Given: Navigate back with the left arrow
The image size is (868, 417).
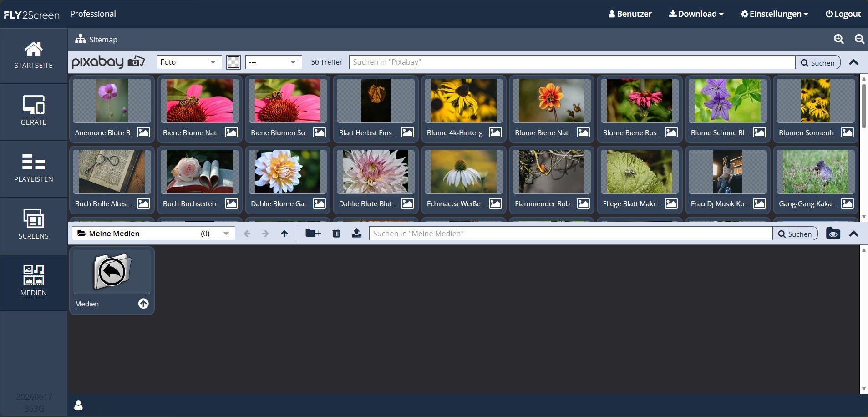Looking at the screenshot, I should click(x=247, y=234).
